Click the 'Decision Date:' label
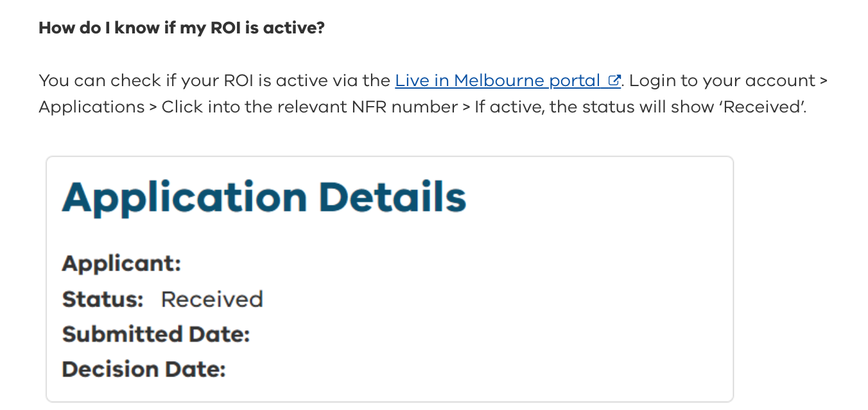The width and height of the screenshot is (868, 410). pyautogui.click(x=144, y=370)
